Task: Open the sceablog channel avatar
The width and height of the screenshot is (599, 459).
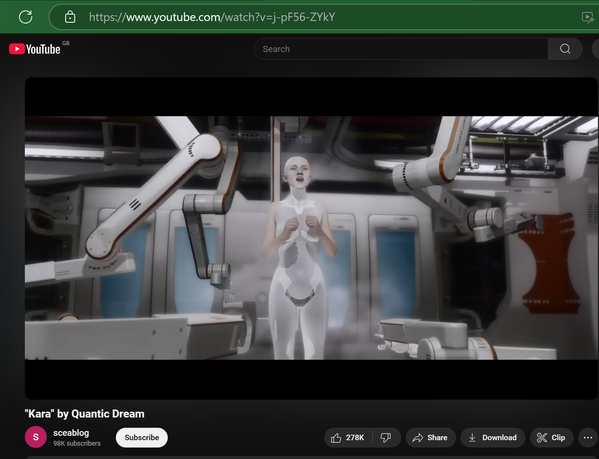Action: [x=36, y=437]
